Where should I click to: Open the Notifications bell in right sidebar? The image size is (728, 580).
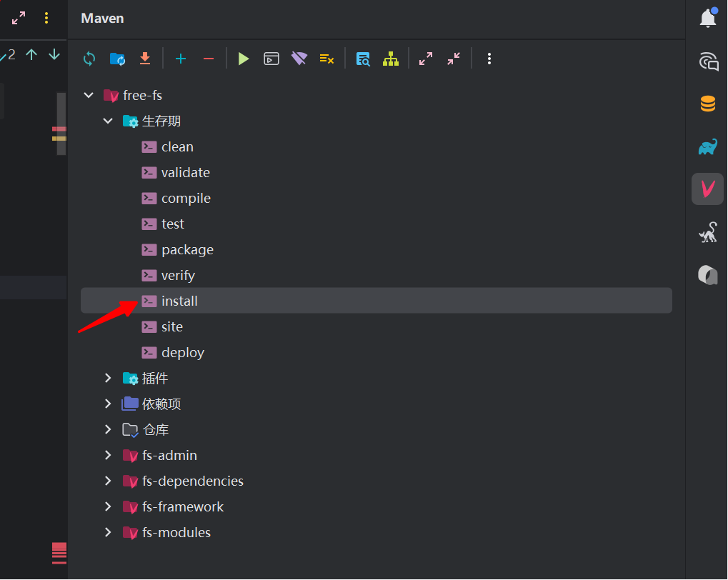point(707,19)
